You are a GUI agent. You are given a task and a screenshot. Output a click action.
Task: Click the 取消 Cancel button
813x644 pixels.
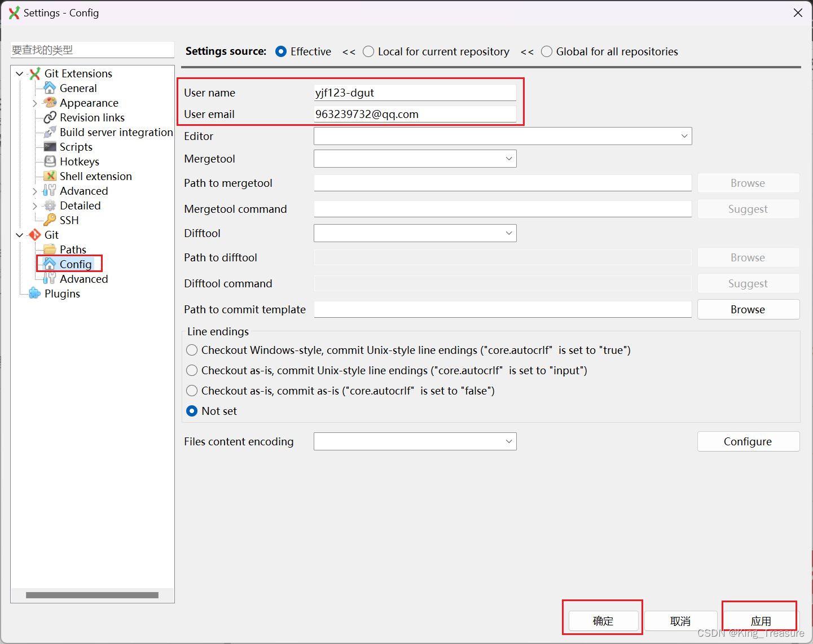[680, 621]
